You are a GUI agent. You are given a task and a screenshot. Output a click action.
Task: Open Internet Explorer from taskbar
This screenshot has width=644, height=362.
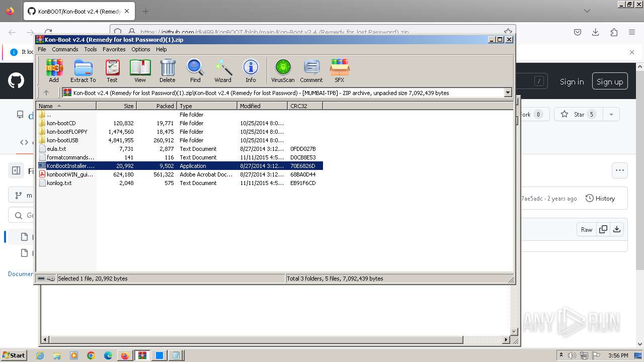pos(40,355)
